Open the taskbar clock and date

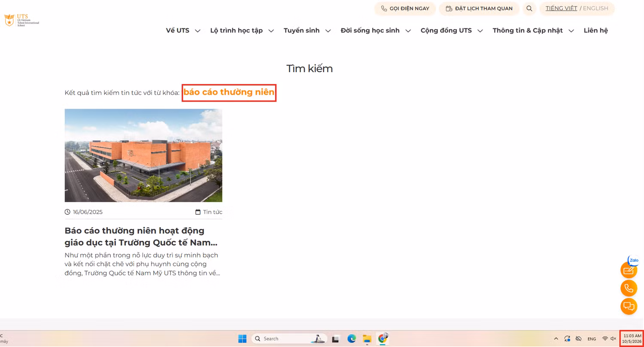(x=632, y=338)
